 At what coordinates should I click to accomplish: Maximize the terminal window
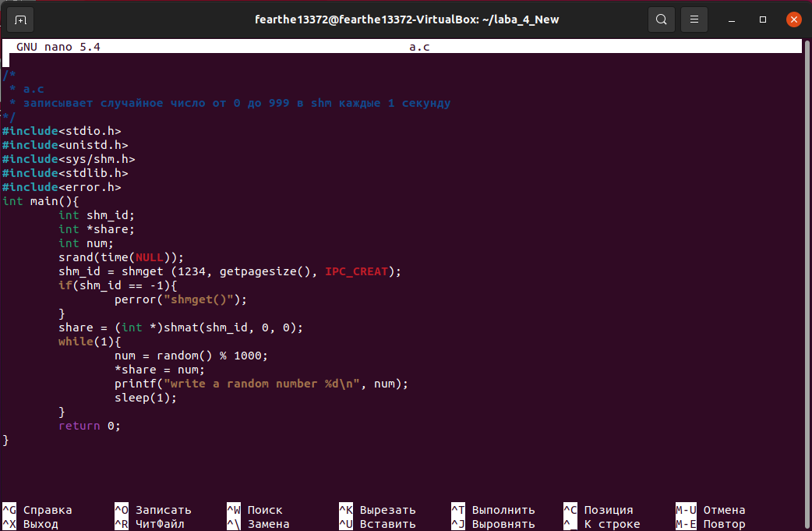(763, 19)
